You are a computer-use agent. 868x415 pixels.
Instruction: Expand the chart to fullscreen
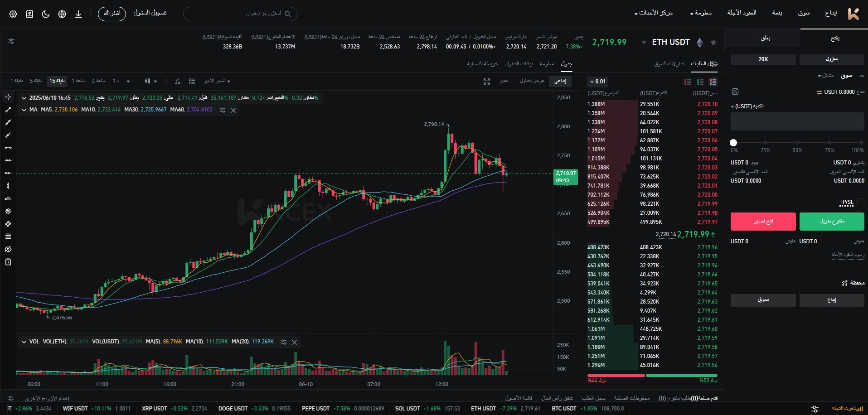(x=487, y=82)
